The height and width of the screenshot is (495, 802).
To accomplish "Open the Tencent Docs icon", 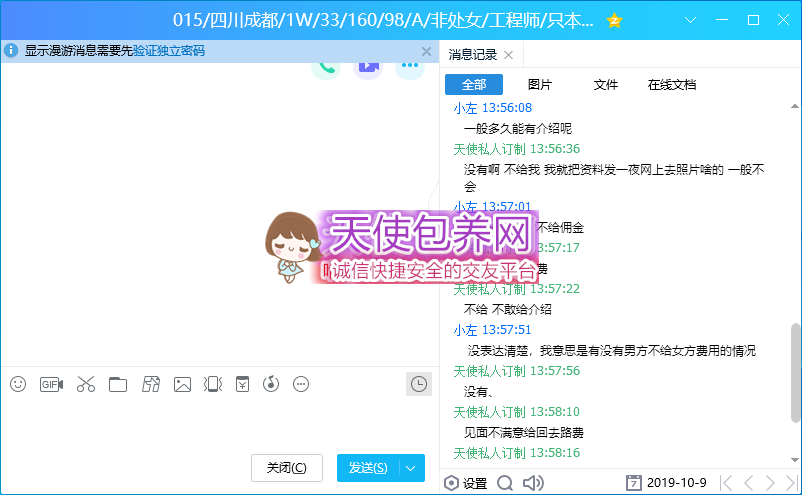I will [151, 384].
